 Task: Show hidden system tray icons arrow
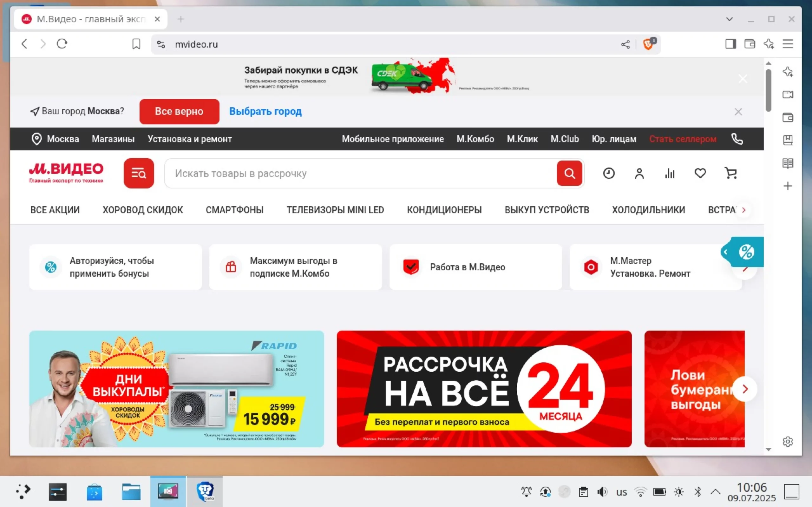tap(715, 492)
